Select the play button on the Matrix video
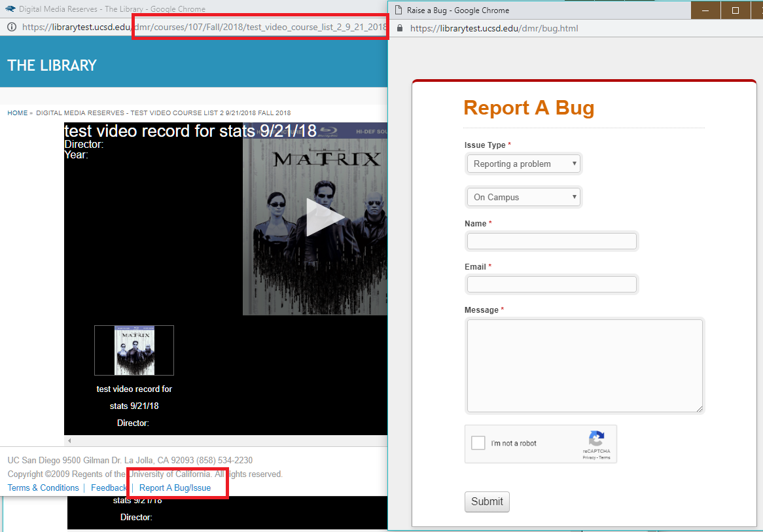Viewport: 763px width, 532px height. click(x=325, y=217)
